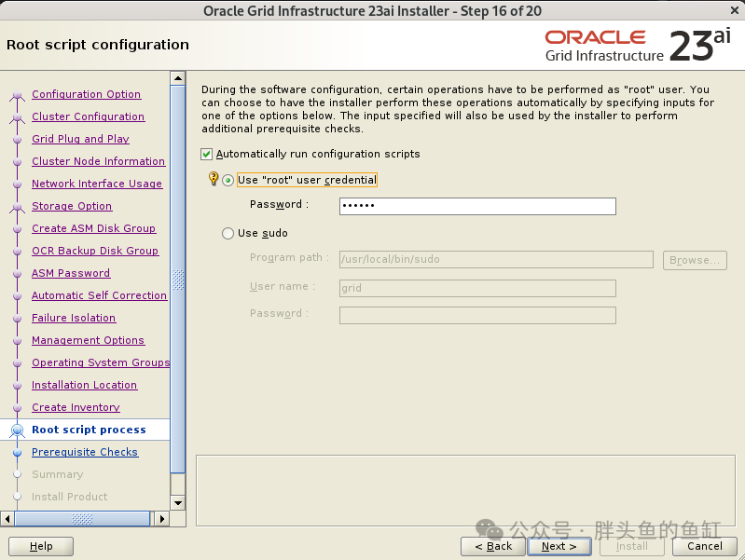The image size is (745, 560).
Task: Click the root Password input field
Action: (477, 206)
